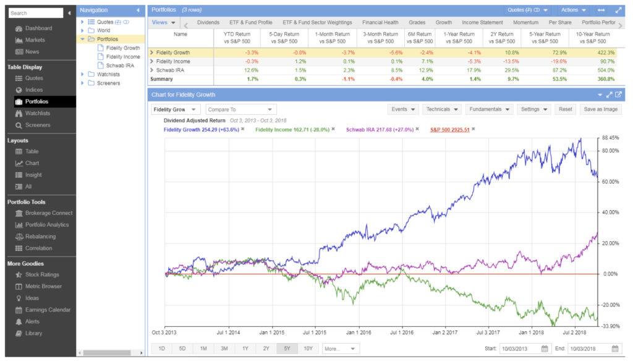The height and width of the screenshot is (364, 633).
Task: Select Quotes under Table Display
Action: pyautogui.click(x=29, y=78)
